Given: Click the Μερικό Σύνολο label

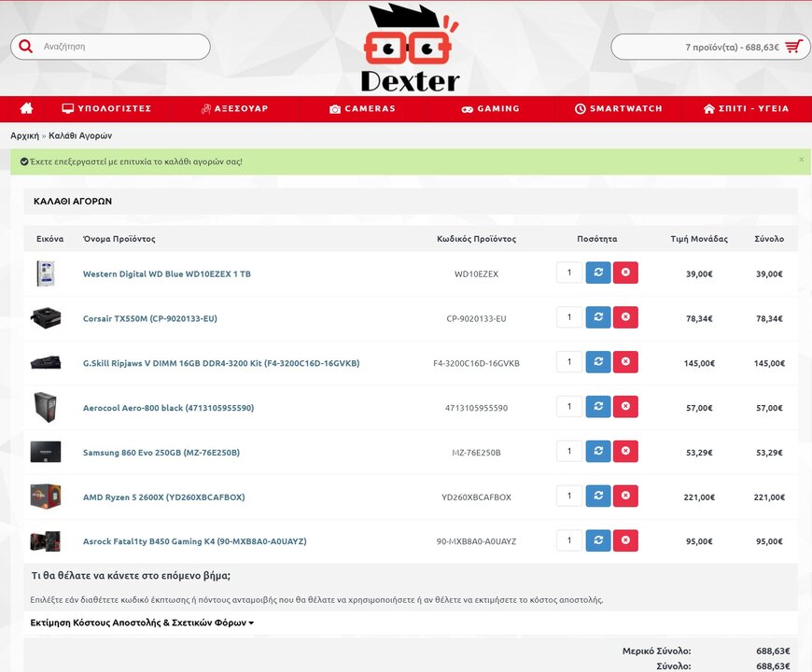Looking at the screenshot, I should coord(657,651).
